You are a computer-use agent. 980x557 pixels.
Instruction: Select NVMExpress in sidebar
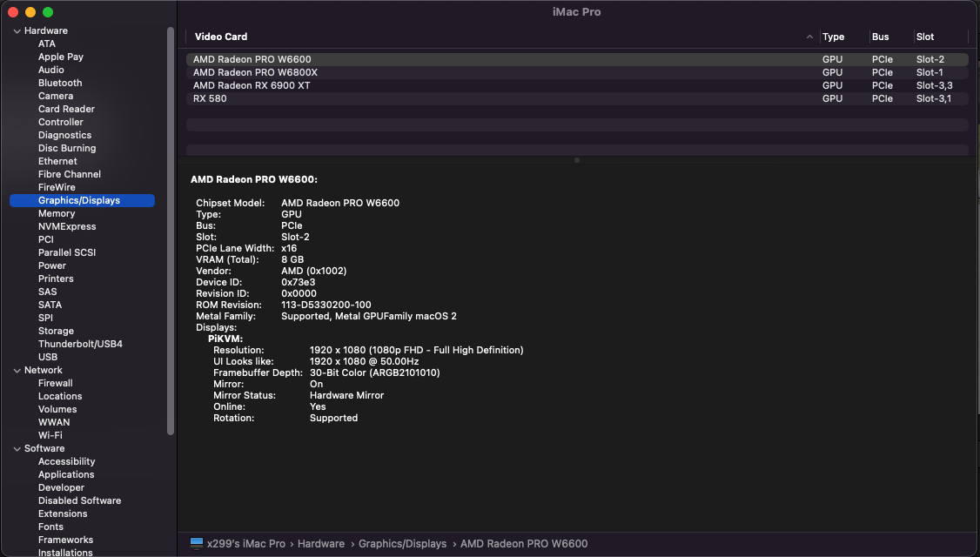click(67, 227)
